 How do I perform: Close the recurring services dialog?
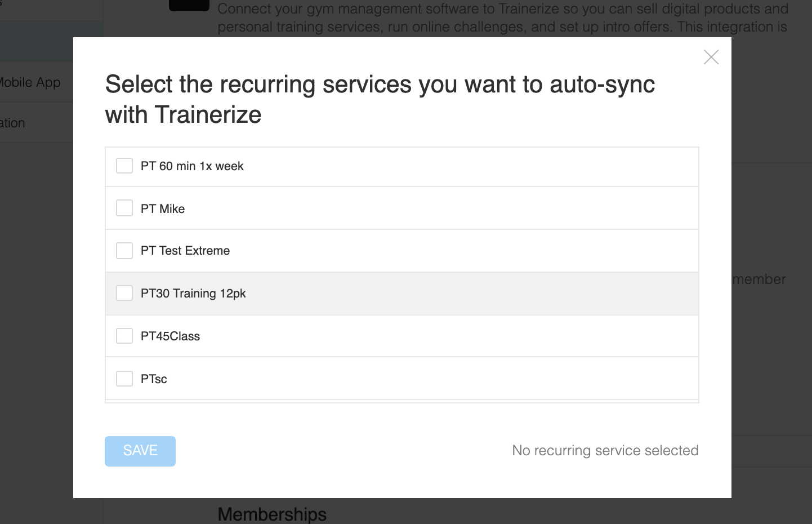tap(711, 57)
